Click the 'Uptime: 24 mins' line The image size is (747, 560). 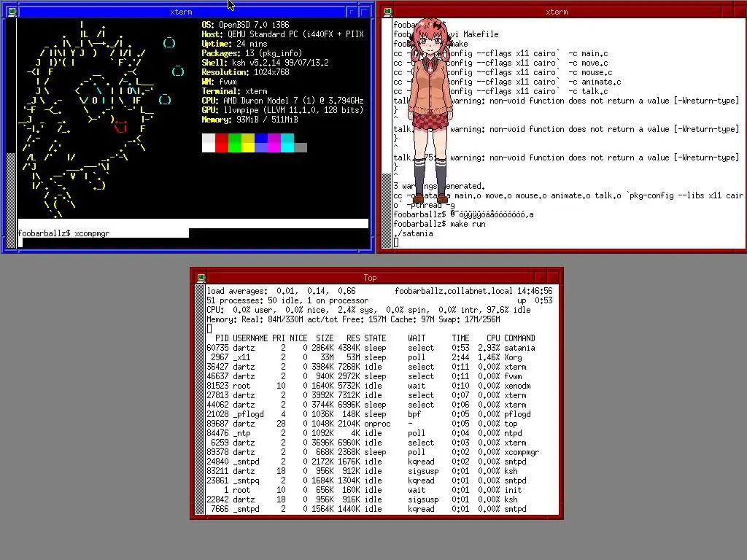(x=234, y=44)
